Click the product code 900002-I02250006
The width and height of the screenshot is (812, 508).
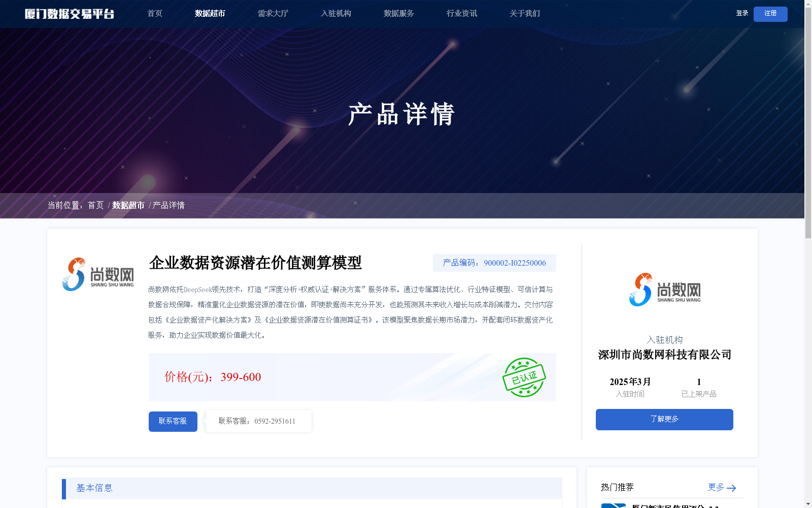(x=515, y=263)
